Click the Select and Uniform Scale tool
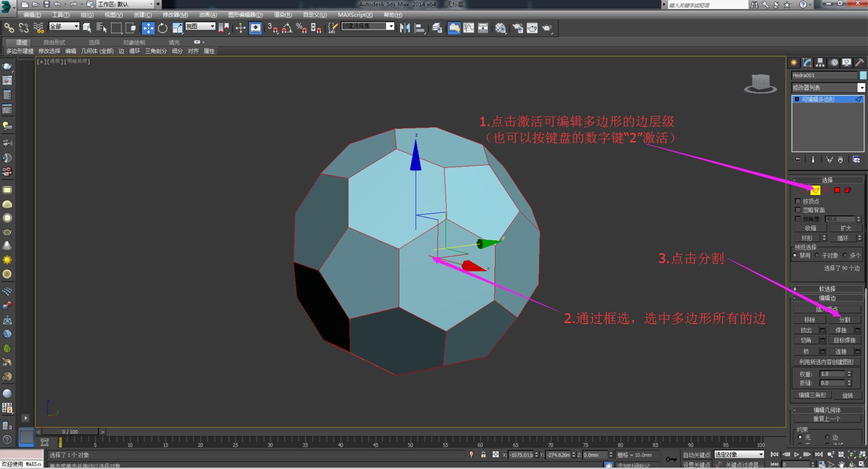The width and height of the screenshot is (868, 469). click(x=178, y=28)
